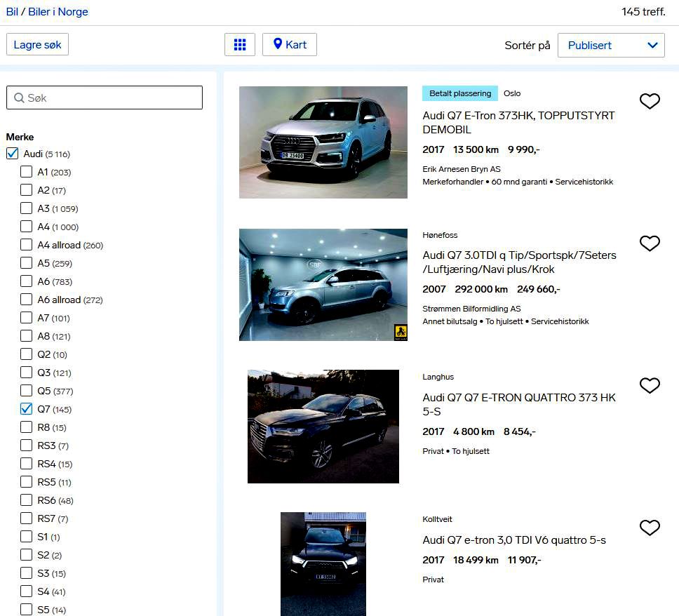This screenshot has width=679, height=616.
Task: Click heart icon for Kolltveit Audi listing
Action: 650,528
